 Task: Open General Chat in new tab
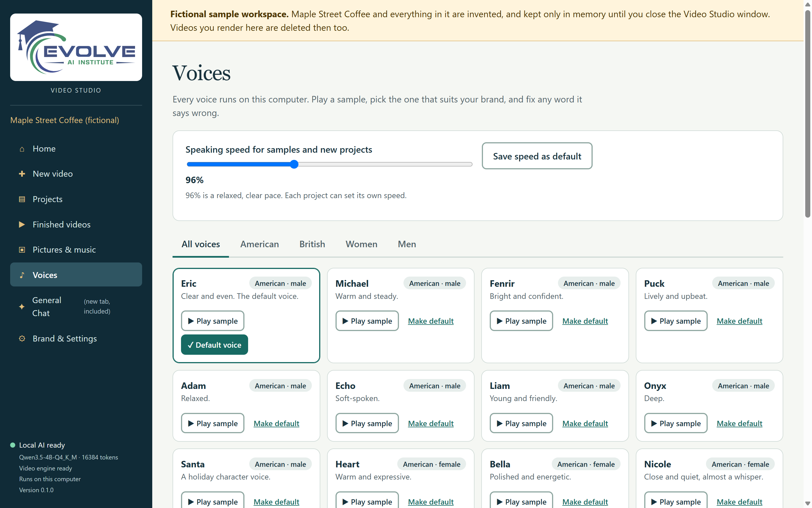tap(76, 306)
